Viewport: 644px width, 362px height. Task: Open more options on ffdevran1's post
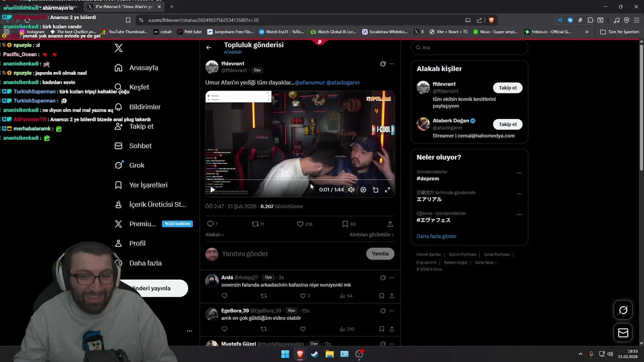tap(392, 64)
